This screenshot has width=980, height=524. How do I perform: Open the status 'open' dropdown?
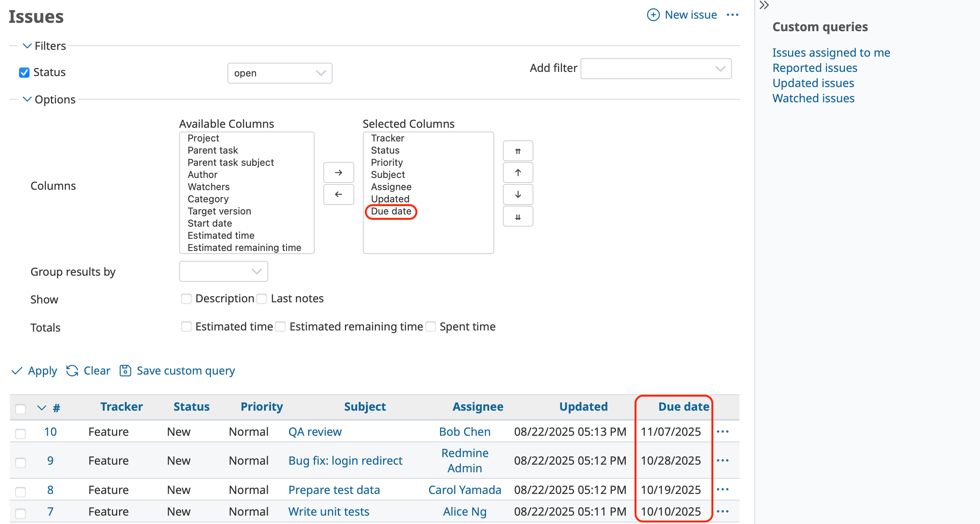(x=280, y=73)
